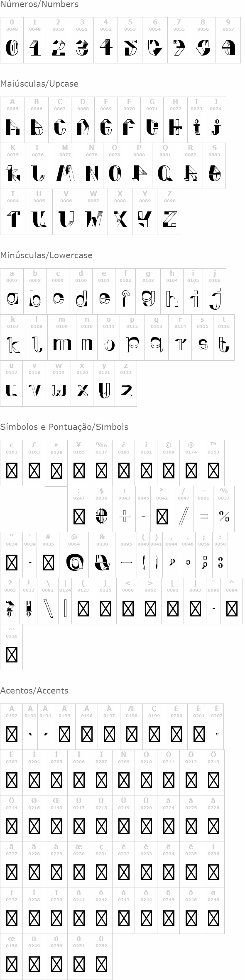Screen dimensions: 245x980
Task: Select the at sign glyph 0064
Action: (x=74, y=555)
